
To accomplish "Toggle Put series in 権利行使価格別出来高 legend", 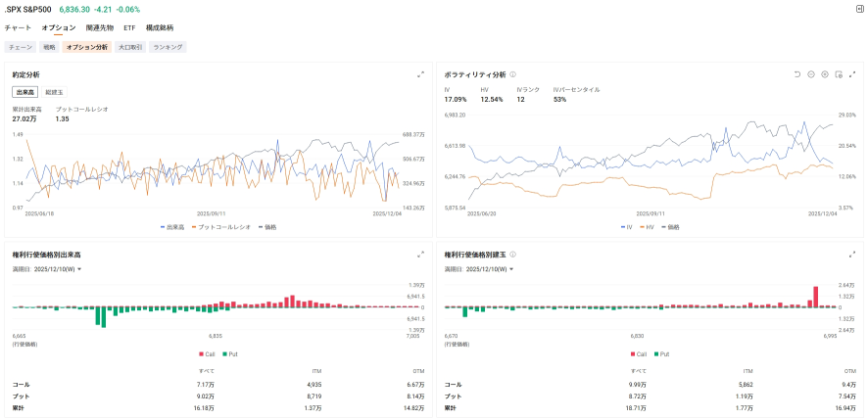I will (229, 354).
